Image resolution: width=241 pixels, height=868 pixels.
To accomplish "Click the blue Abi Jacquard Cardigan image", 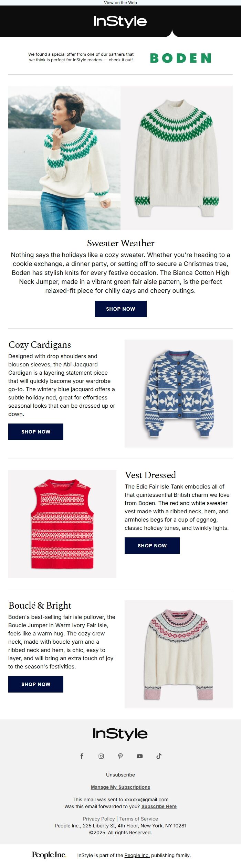I will click(x=179, y=394).
